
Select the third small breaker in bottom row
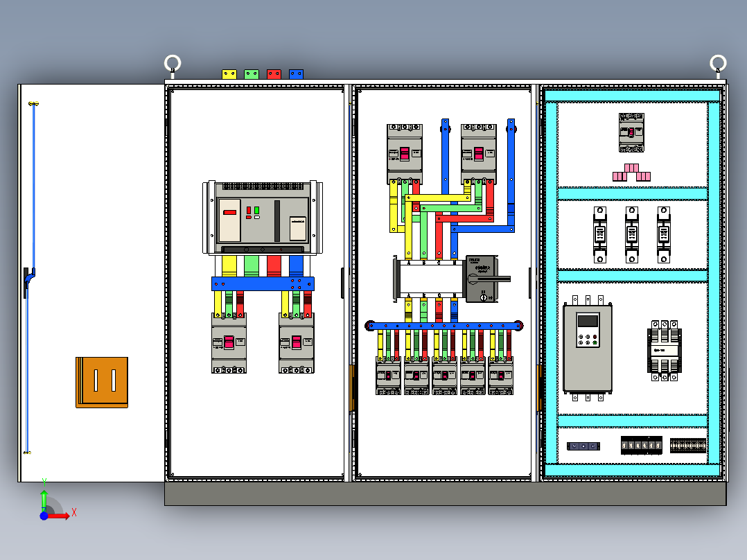444,376
